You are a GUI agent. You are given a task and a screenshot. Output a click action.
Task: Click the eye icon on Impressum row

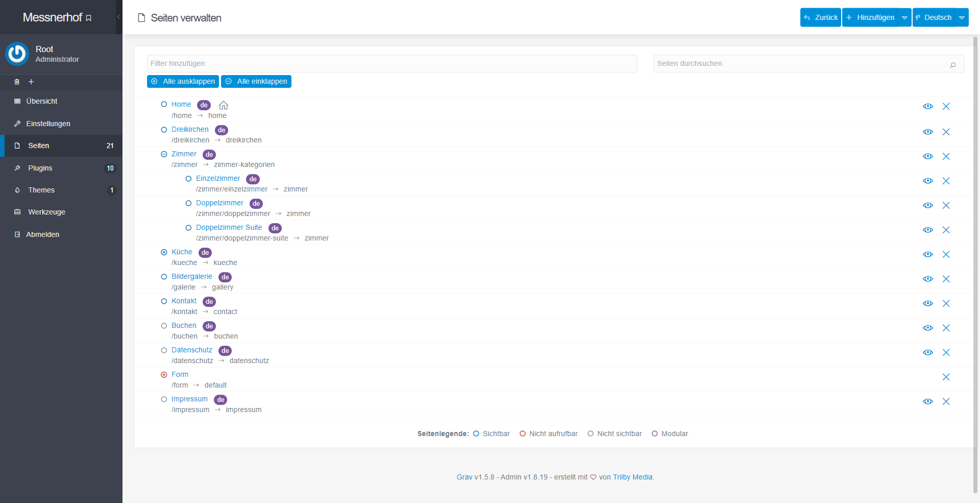927,401
